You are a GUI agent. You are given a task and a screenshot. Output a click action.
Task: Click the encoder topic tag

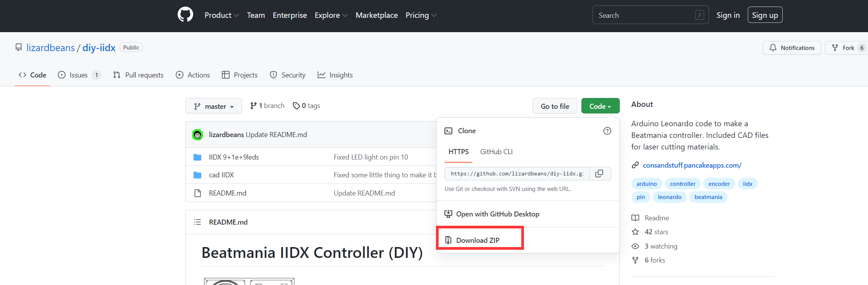(x=719, y=184)
